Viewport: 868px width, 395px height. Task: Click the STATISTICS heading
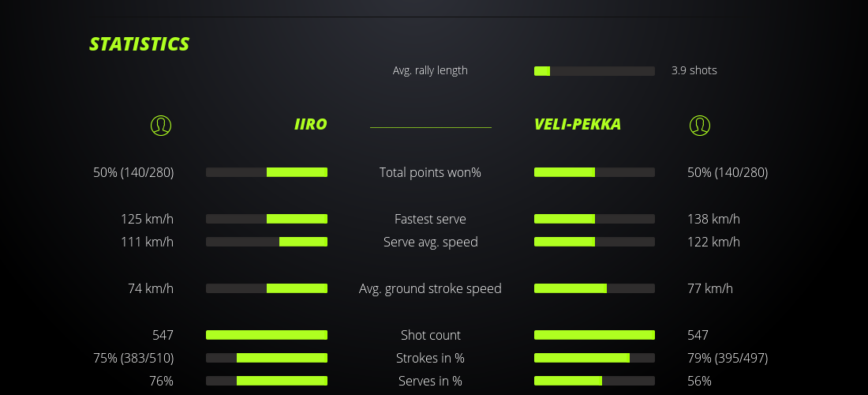140,44
